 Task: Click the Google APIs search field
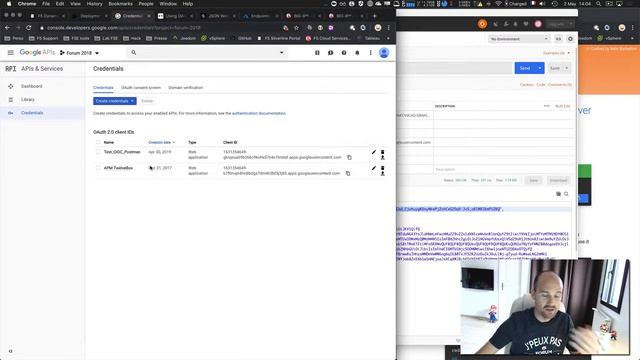coord(207,53)
